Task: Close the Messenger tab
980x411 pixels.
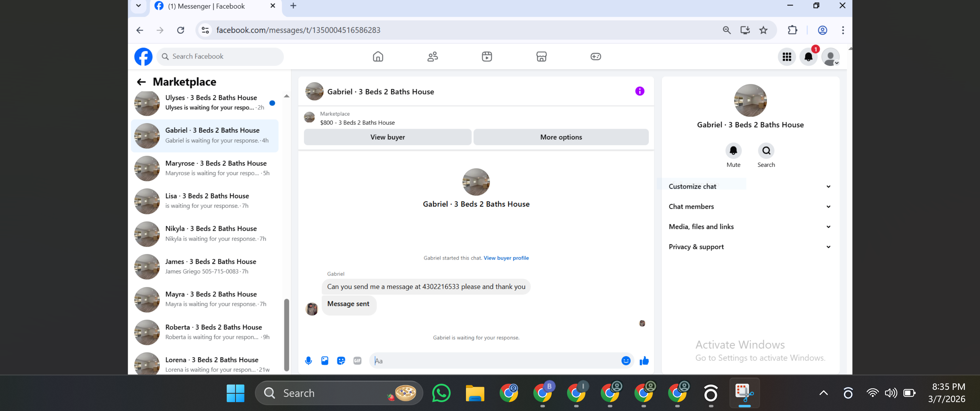Action: coord(272,6)
